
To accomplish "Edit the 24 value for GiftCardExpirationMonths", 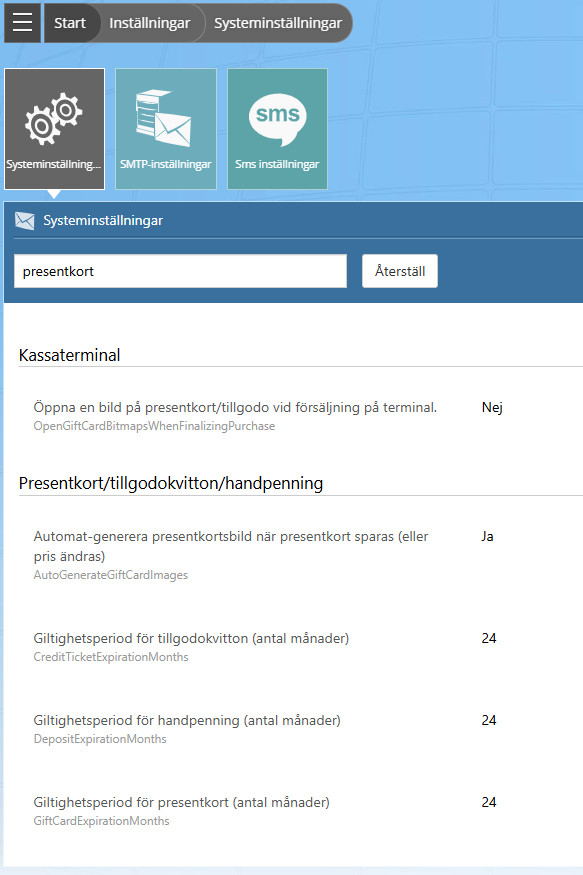I will pos(489,802).
